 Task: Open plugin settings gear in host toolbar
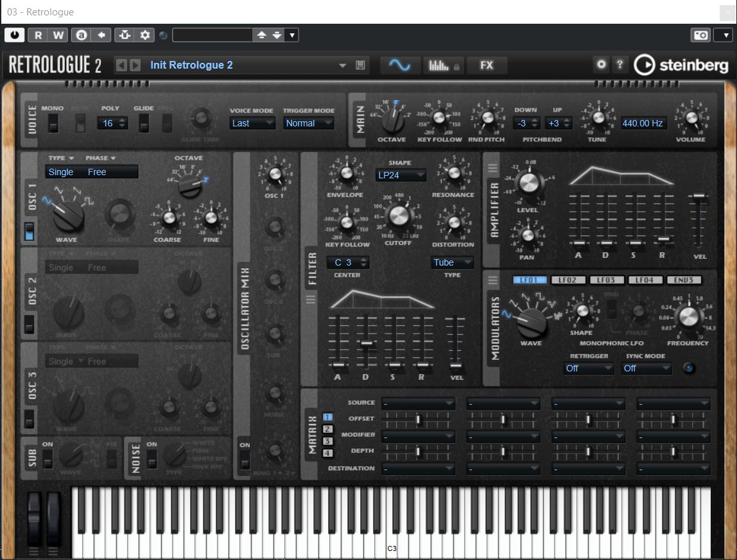[x=145, y=35]
